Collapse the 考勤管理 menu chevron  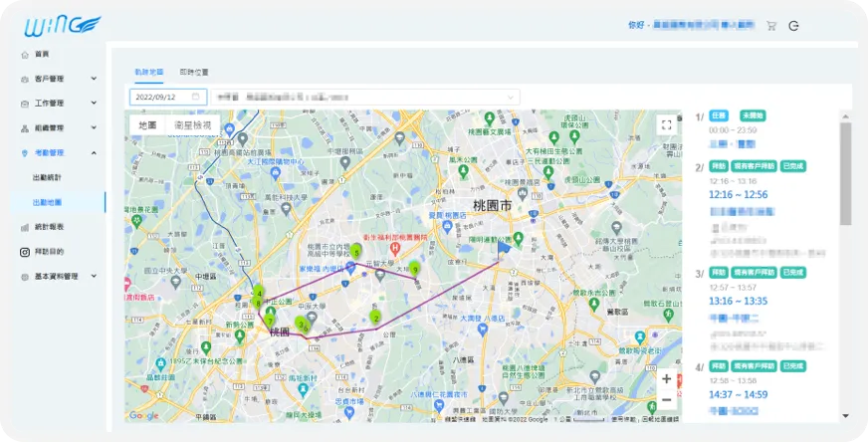94,153
